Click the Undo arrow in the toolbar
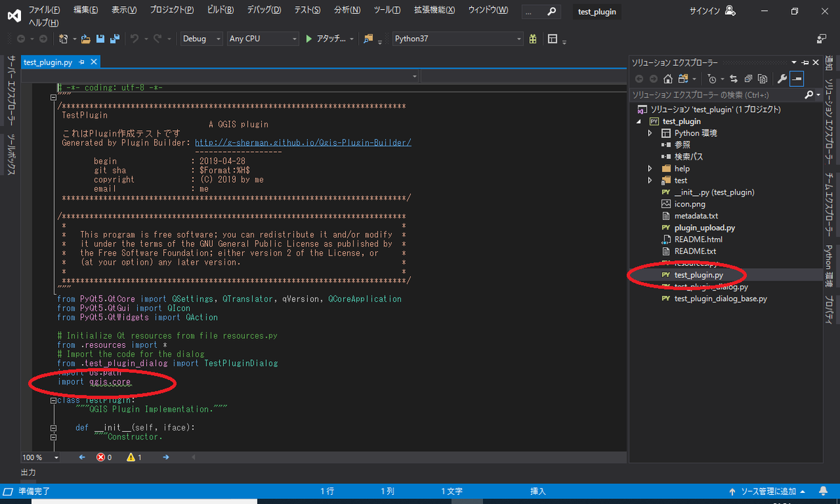This screenshot has width=840, height=504. pos(135,38)
